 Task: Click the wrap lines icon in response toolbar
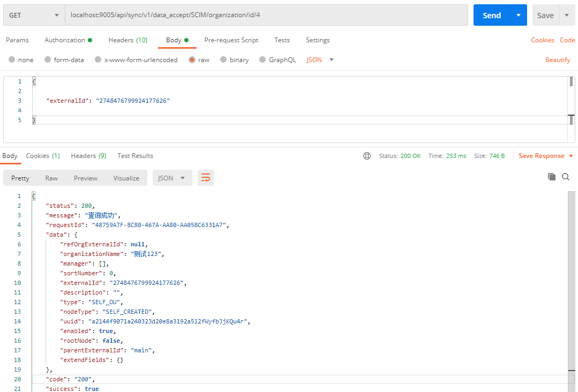click(205, 178)
